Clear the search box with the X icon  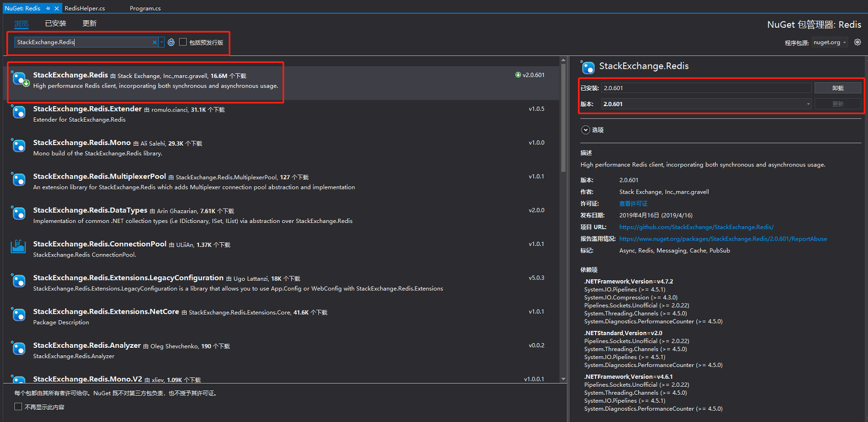click(x=155, y=42)
